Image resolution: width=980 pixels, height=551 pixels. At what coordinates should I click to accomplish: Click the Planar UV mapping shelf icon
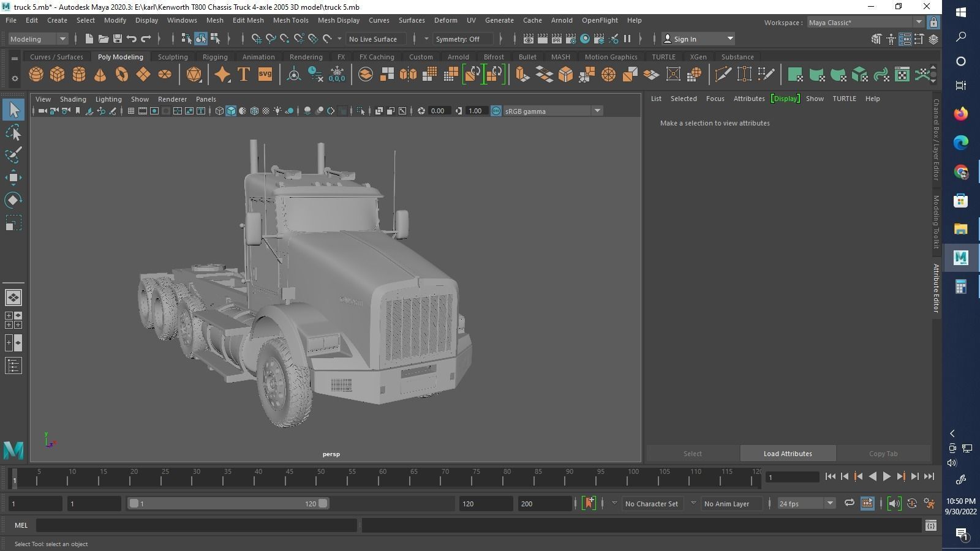click(795, 75)
